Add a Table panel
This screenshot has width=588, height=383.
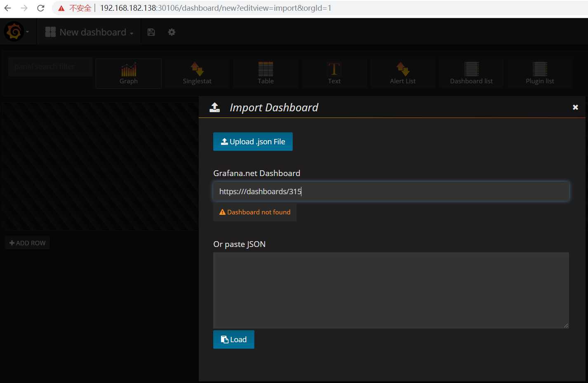[x=266, y=73]
